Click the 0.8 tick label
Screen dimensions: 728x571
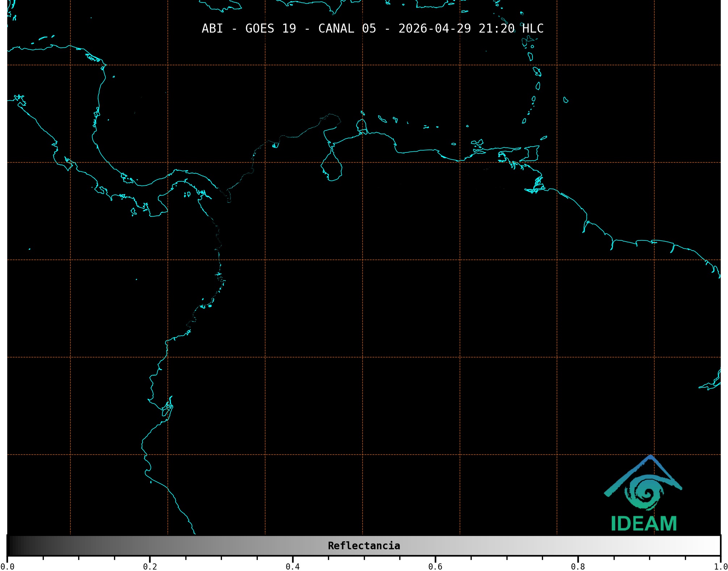578,567
